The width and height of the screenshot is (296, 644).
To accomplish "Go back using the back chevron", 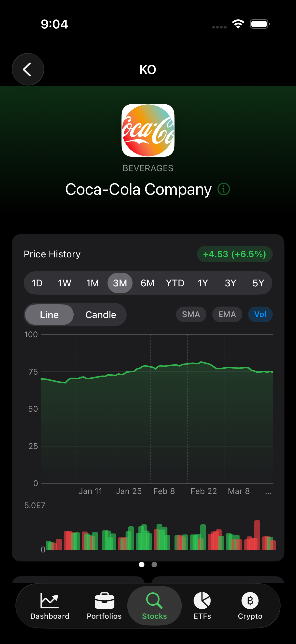I will [28, 69].
